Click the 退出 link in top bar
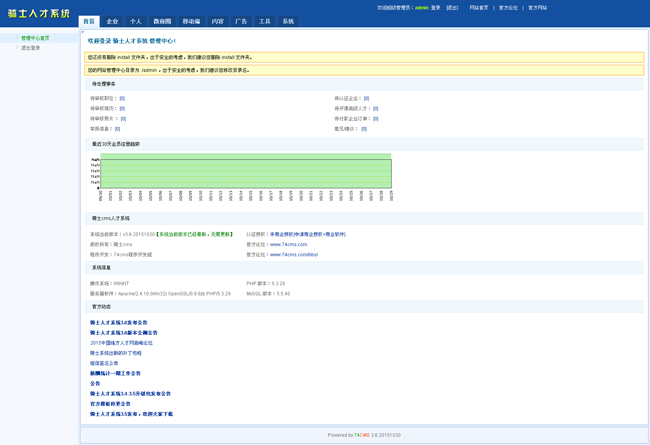This screenshot has width=650, height=445. point(452,7)
